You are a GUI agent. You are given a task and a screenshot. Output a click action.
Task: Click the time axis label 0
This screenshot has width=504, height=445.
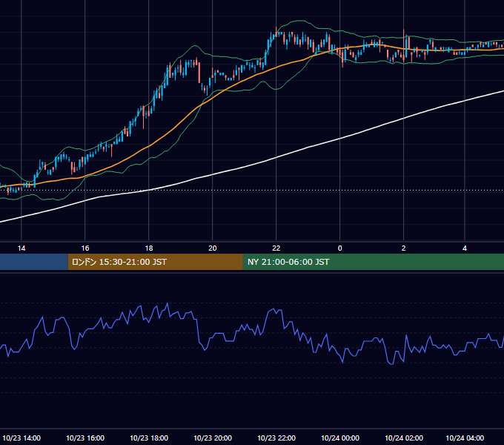339,248
